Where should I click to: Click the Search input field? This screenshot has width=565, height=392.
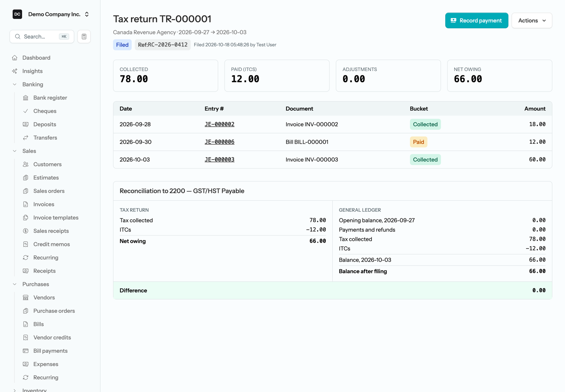pos(42,36)
